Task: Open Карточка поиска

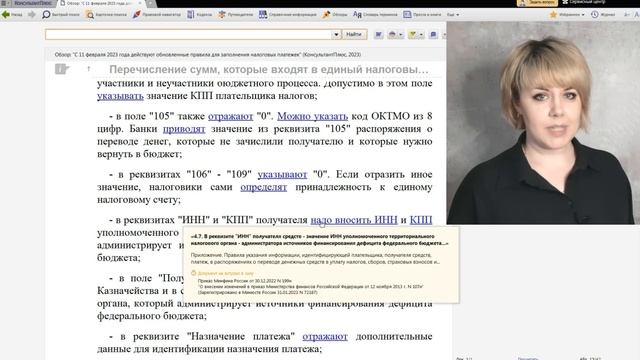Action: (x=107, y=14)
